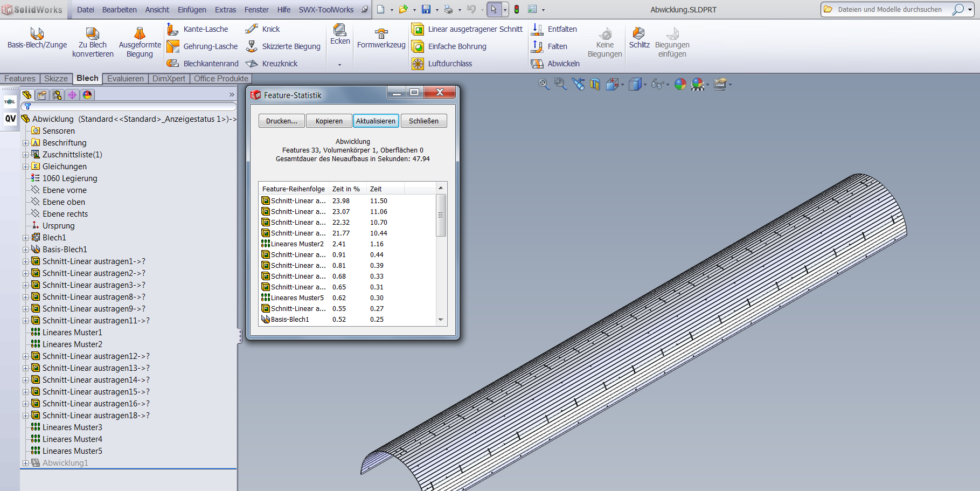The image size is (980, 491).
Task: Open the Save button dropdown arrow
Action: pyautogui.click(x=437, y=10)
